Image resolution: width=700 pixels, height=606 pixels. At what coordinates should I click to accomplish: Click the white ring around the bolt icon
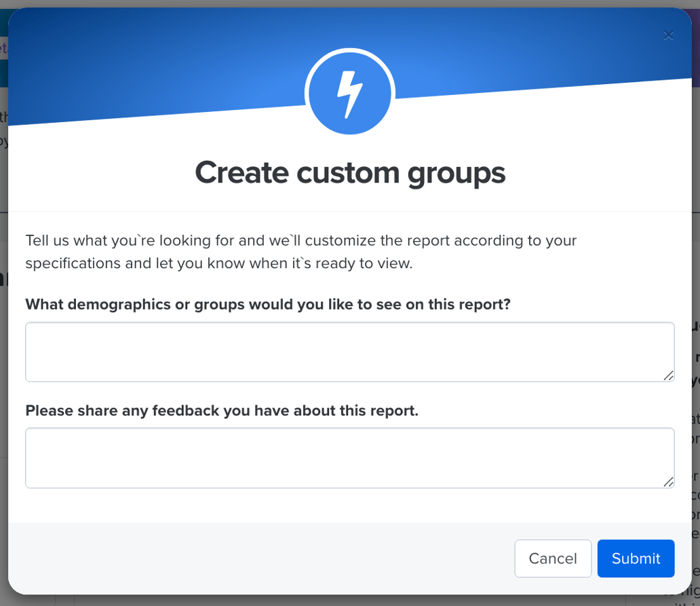click(x=308, y=94)
